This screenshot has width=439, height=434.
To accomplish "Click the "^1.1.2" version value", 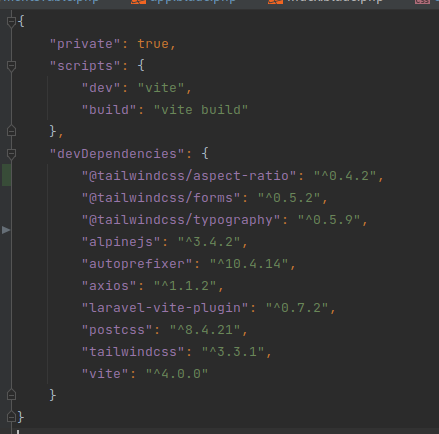I will click(x=185, y=286).
